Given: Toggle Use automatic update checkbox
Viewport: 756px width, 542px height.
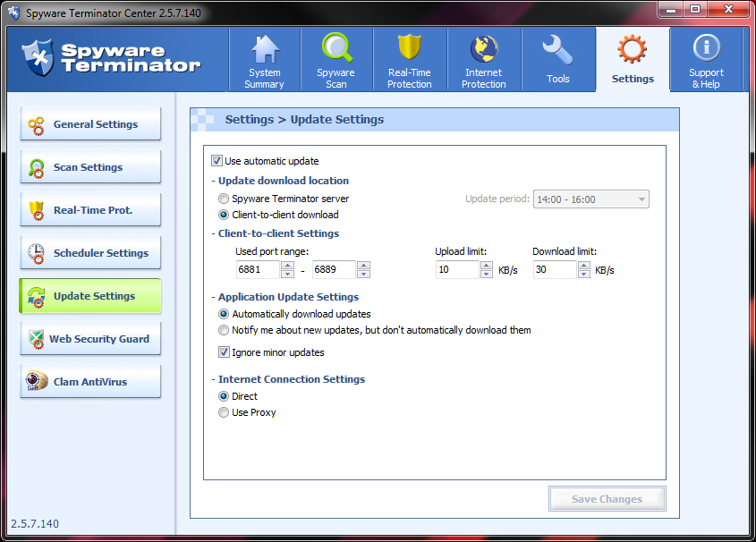Looking at the screenshot, I should pyautogui.click(x=217, y=160).
